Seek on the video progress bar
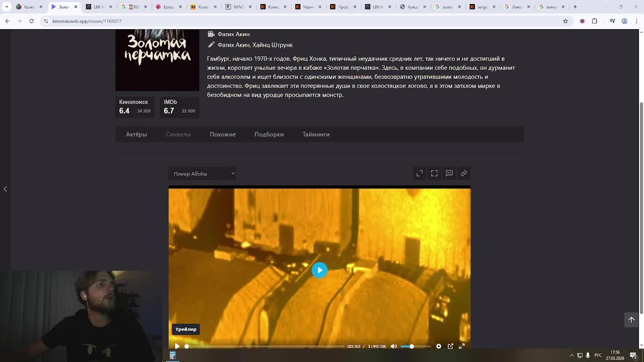The width and height of the screenshot is (644, 362). [265, 346]
